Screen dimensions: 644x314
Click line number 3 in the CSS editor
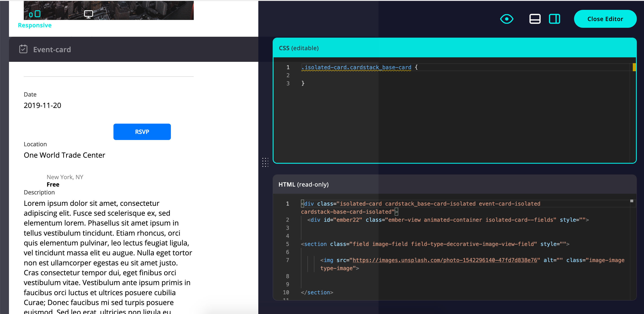click(x=287, y=83)
